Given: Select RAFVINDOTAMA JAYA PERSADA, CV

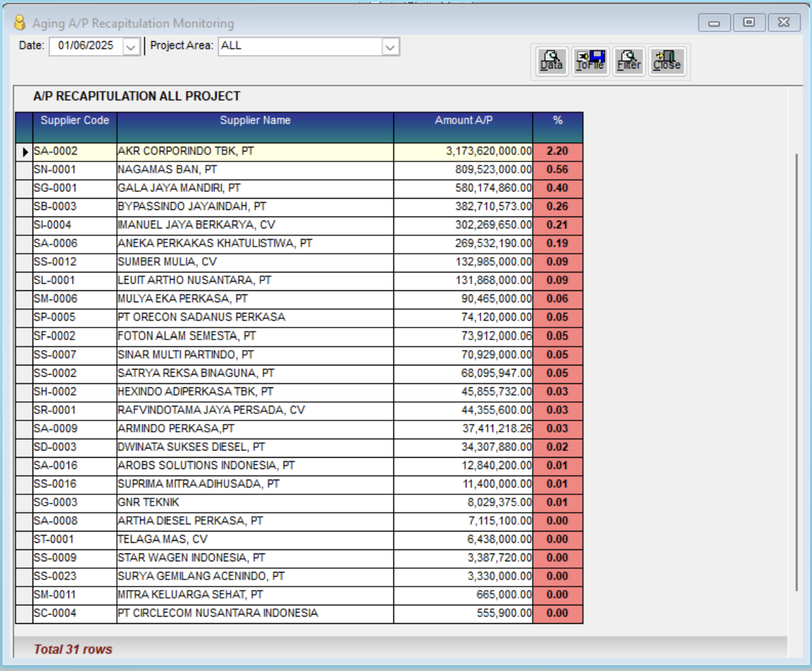Looking at the screenshot, I should 255,411.
